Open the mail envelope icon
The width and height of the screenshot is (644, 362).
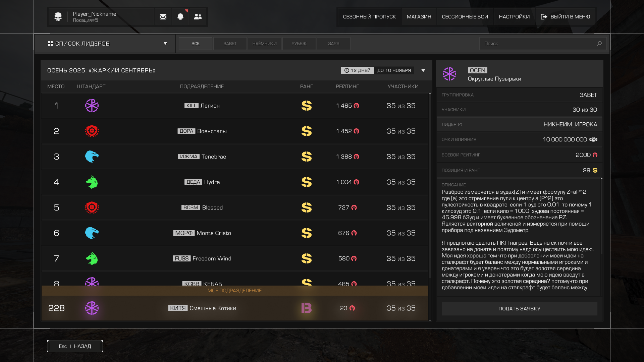pyautogui.click(x=163, y=17)
